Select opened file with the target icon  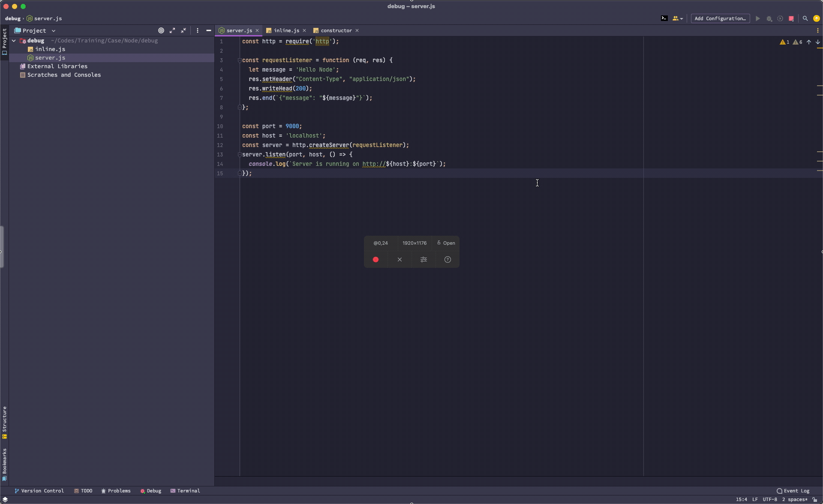click(x=161, y=30)
